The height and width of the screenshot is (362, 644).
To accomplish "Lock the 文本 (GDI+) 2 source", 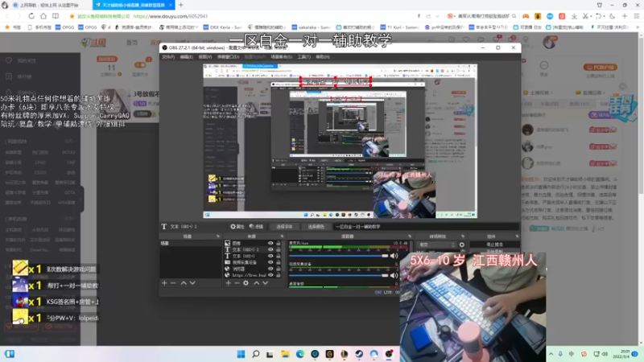I will click(x=279, y=249).
